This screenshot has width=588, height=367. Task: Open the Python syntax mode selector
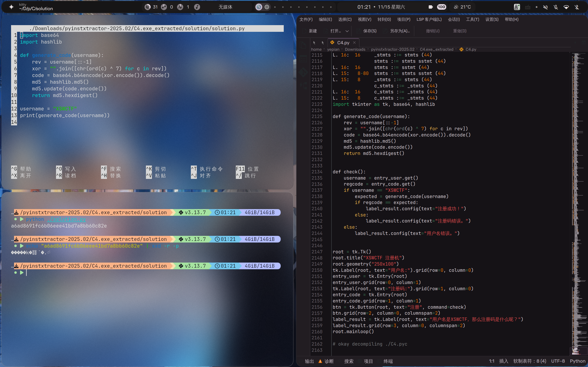[577, 361]
